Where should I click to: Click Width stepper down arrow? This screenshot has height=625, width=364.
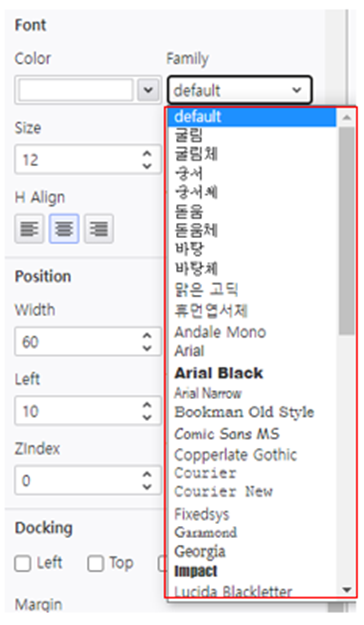click(x=147, y=348)
